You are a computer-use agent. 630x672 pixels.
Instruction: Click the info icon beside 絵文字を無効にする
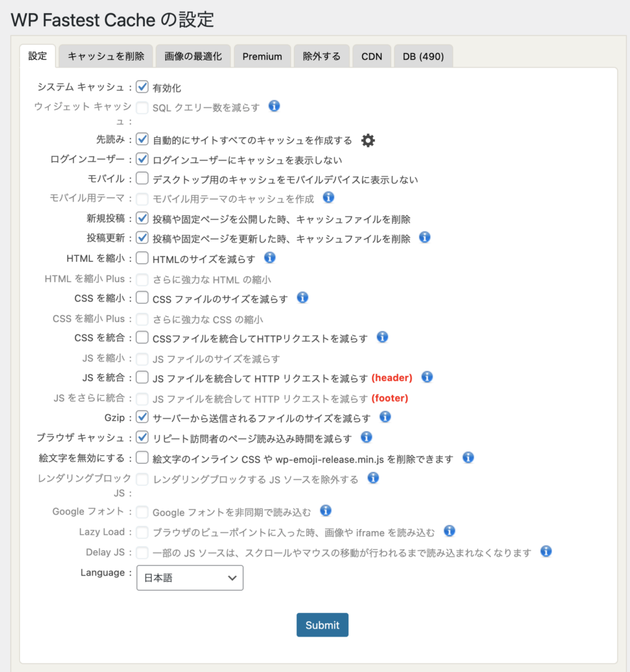468,457
